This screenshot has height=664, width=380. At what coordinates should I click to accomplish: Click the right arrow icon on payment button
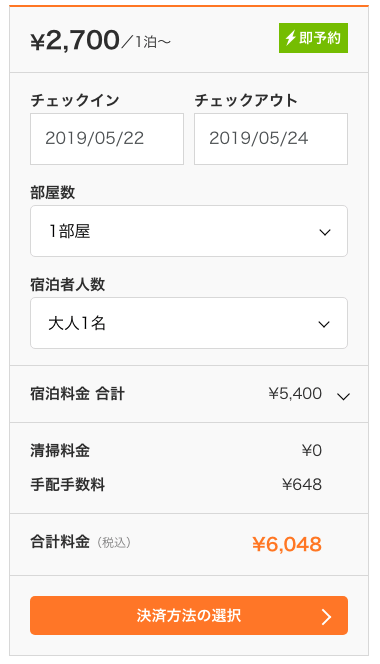click(326, 617)
